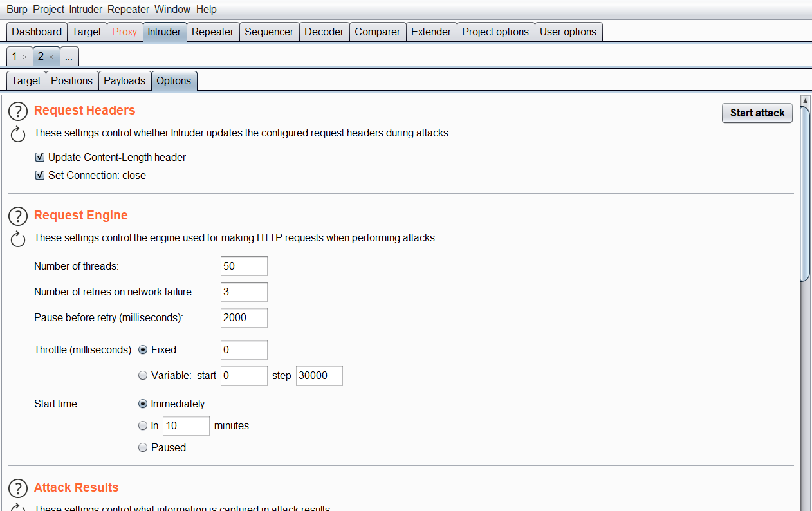This screenshot has width=812, height=511.
Task: Open the Positions sub-tab
Action: pos(71,80)
